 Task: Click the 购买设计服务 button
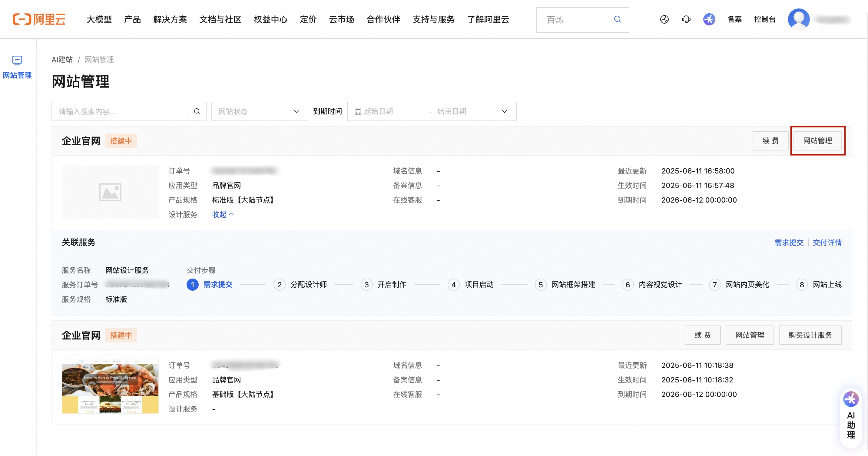(x=810, y=335)
